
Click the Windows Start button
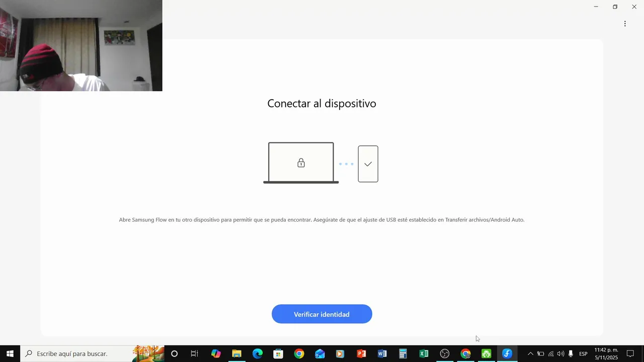(x=10, y=354)
